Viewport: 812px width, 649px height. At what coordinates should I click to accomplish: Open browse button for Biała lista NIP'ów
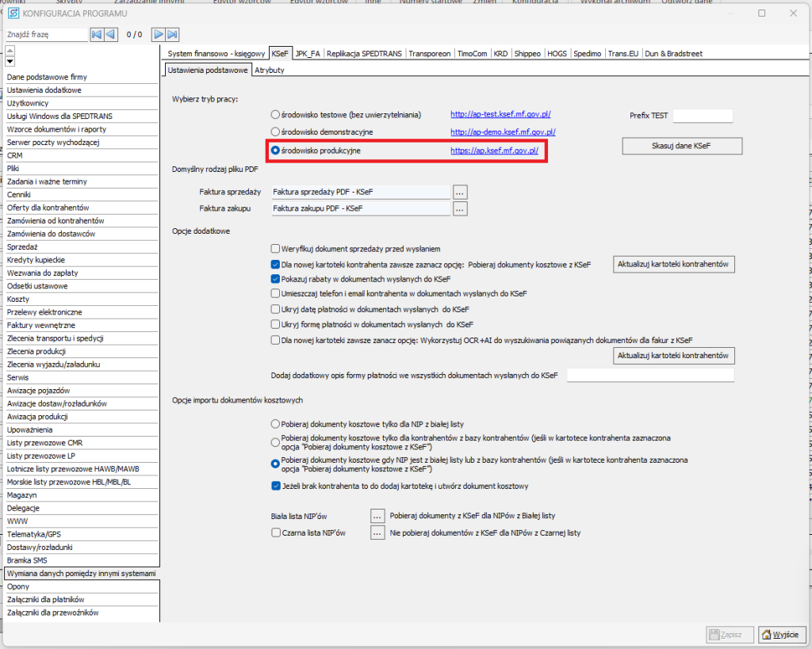[378, 516]
